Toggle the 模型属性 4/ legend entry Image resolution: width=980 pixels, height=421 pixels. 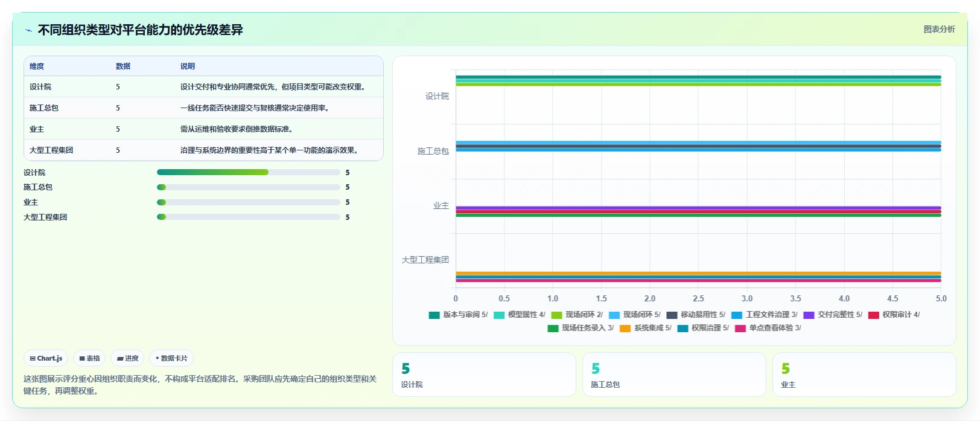(519, 315)
